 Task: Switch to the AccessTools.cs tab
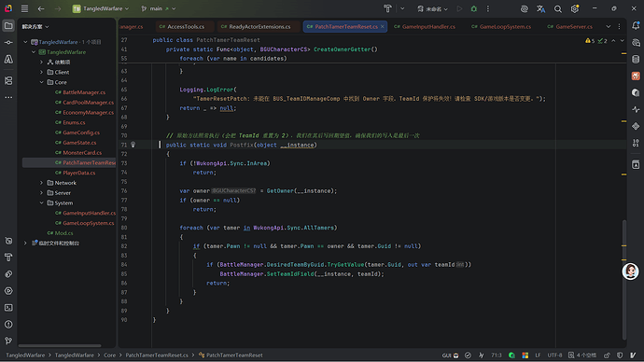pos(185,27)
